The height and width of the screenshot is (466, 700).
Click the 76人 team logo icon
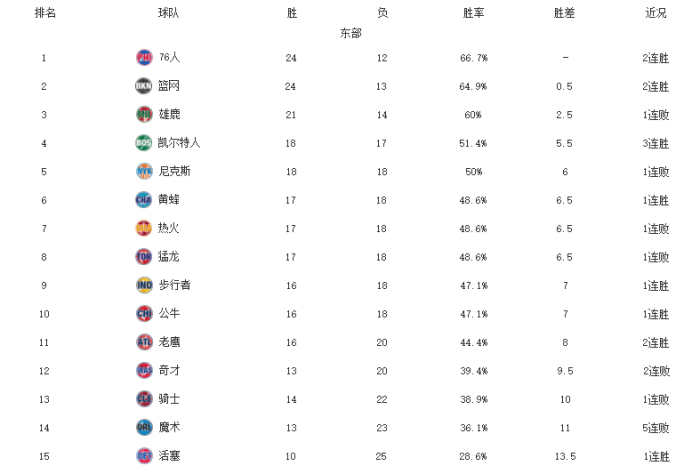144,58
